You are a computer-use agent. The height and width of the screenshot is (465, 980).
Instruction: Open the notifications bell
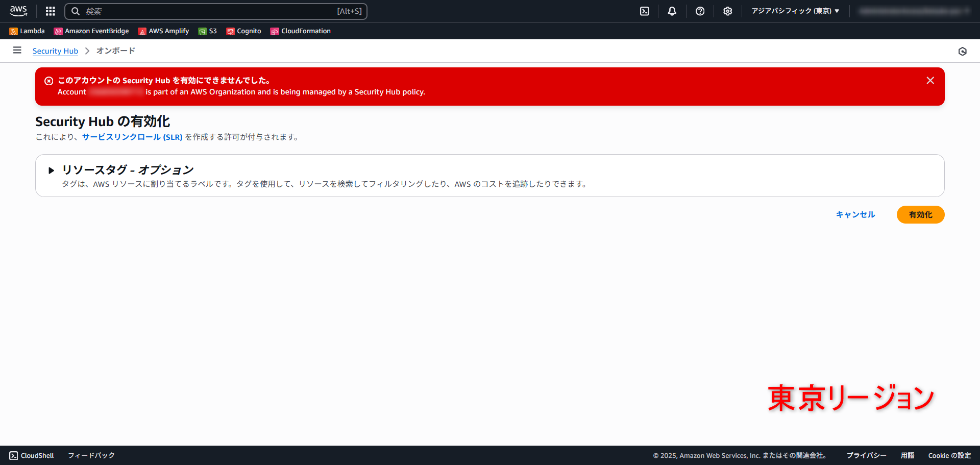(x=672, y=11)
